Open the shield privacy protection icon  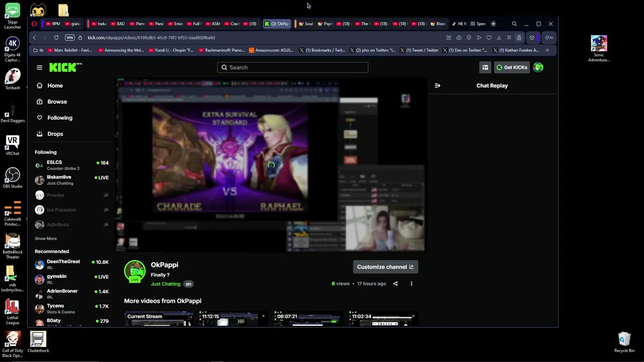tap(469, 38)
